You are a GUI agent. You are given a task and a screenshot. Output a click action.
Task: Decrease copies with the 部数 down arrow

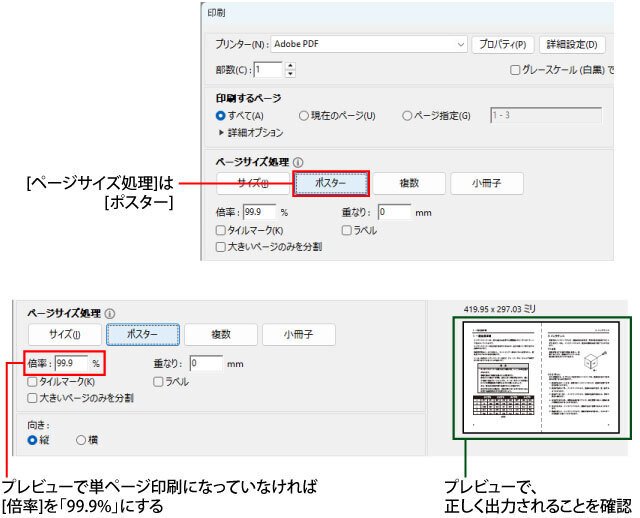tap(290, 74)
